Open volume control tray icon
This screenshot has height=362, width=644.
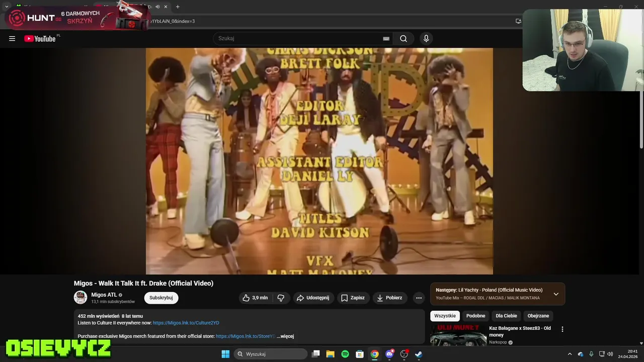pos(610,354)
